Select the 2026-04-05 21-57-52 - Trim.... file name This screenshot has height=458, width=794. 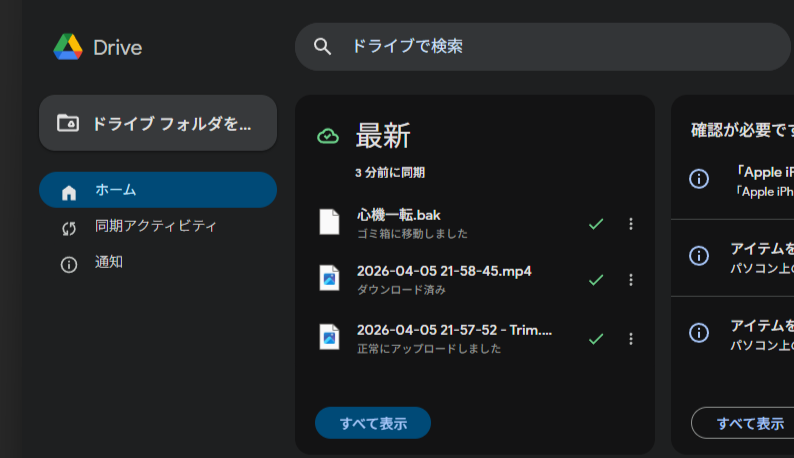(454, 330)
